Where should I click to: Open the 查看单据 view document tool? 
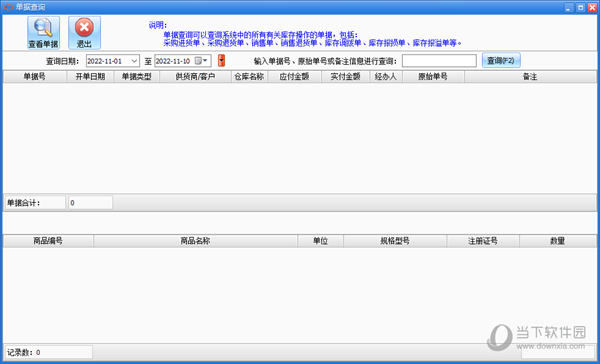[x=43, y=33]
